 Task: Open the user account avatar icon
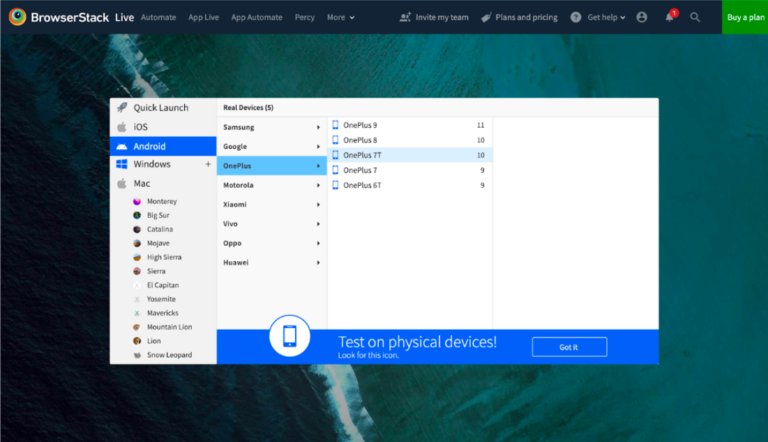(642, 17)
